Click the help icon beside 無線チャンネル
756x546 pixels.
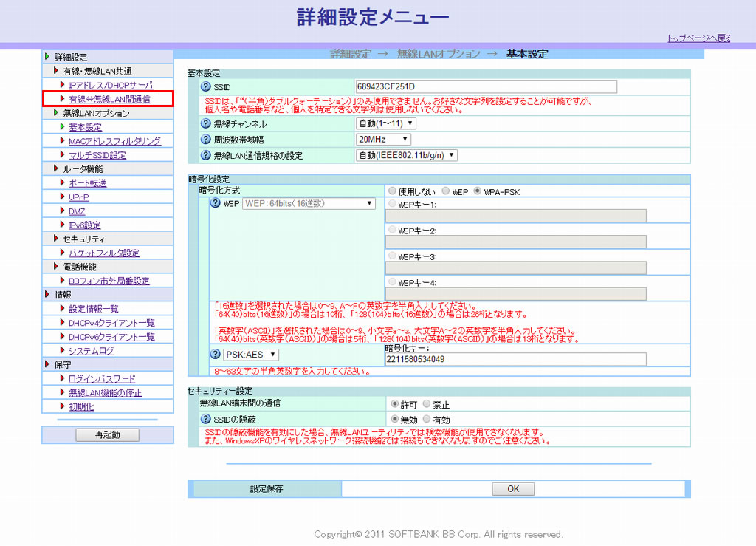coord(207,124)
